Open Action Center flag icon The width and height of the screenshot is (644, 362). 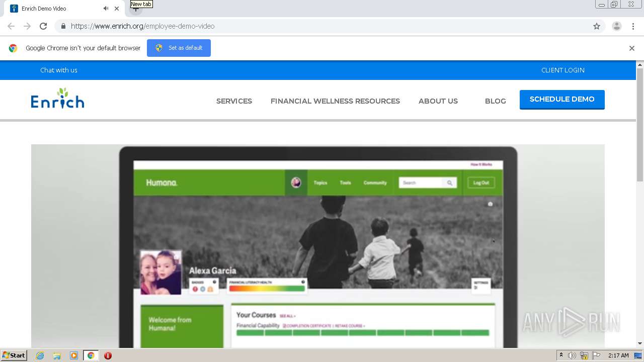click(596, 355)
